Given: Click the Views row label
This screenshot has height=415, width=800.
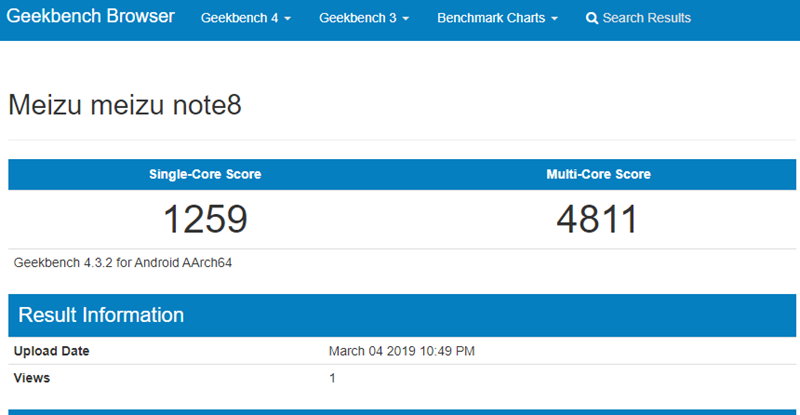Looking at the screenshot, I should (x=31, y=378).
